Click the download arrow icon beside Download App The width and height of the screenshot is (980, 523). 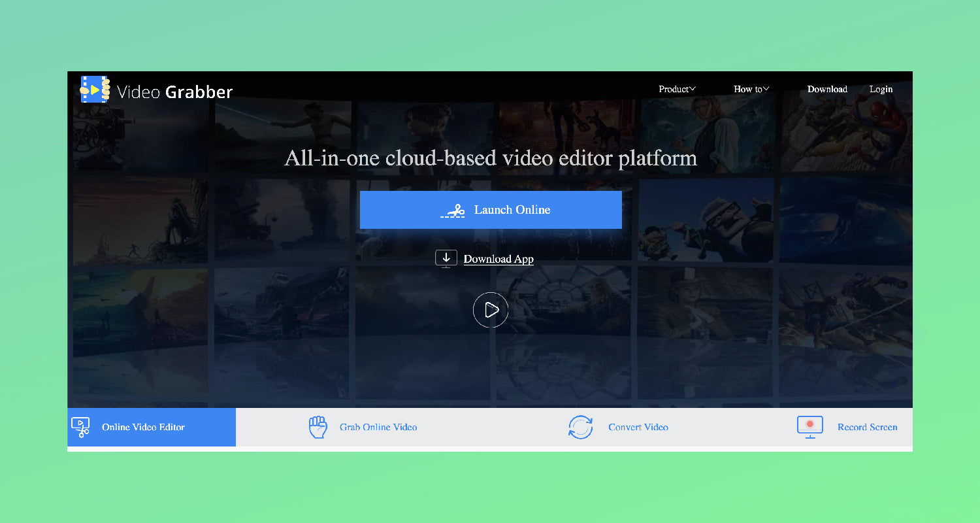coord(446,259)
